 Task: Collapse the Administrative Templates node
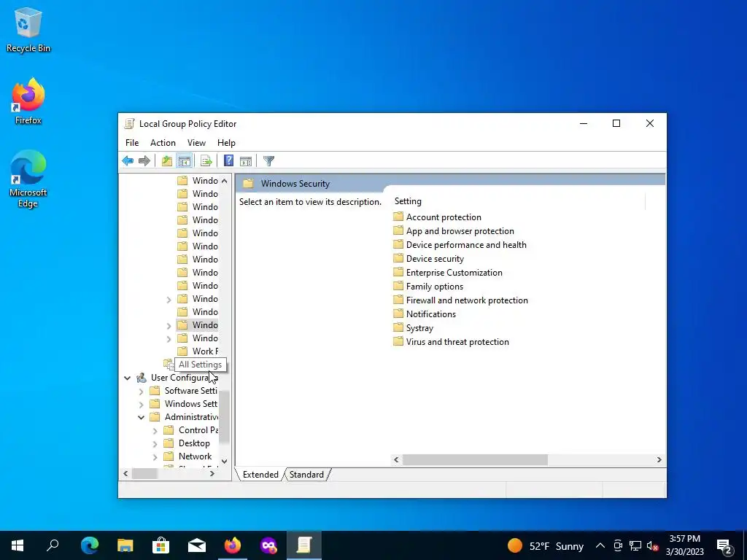141,418
